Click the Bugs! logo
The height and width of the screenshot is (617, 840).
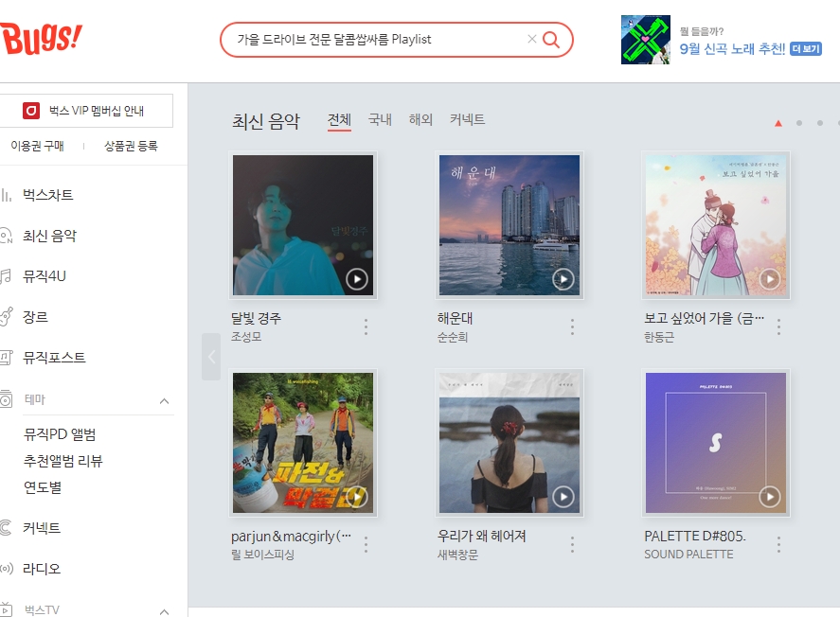point(41,39)
